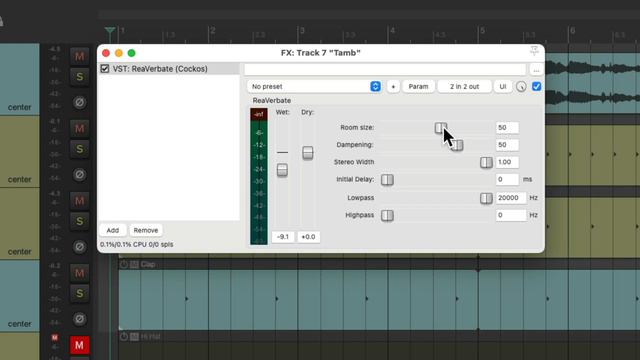Invert phase on the lower olive track
Viewport: 640px width, 360px height.
(80, 247)
